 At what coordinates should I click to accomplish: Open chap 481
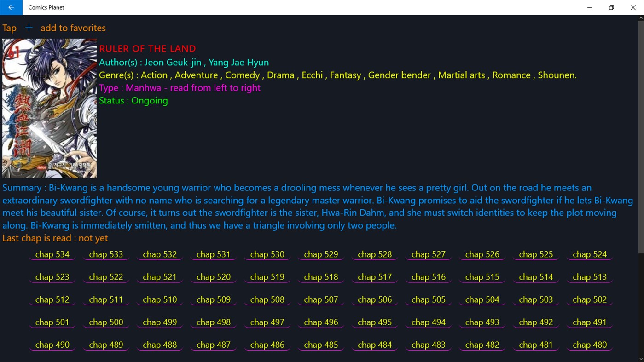(536, 345)
